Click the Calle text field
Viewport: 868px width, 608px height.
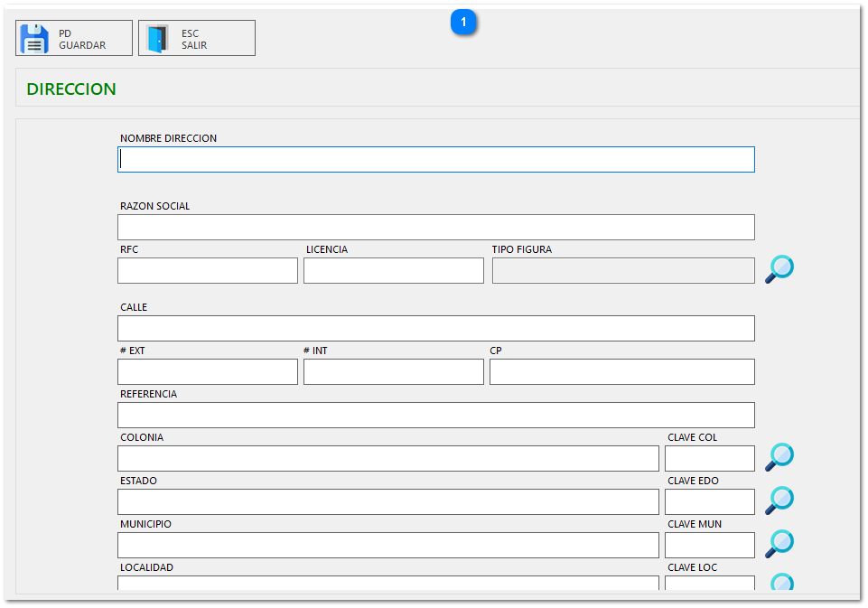click(x=435, y=329)
